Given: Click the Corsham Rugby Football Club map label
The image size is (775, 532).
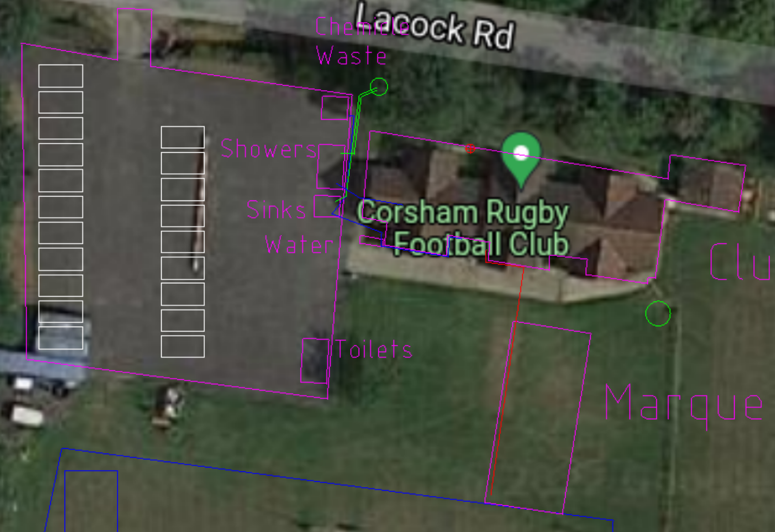Looking at the screenshot, I should coord(464,228).
